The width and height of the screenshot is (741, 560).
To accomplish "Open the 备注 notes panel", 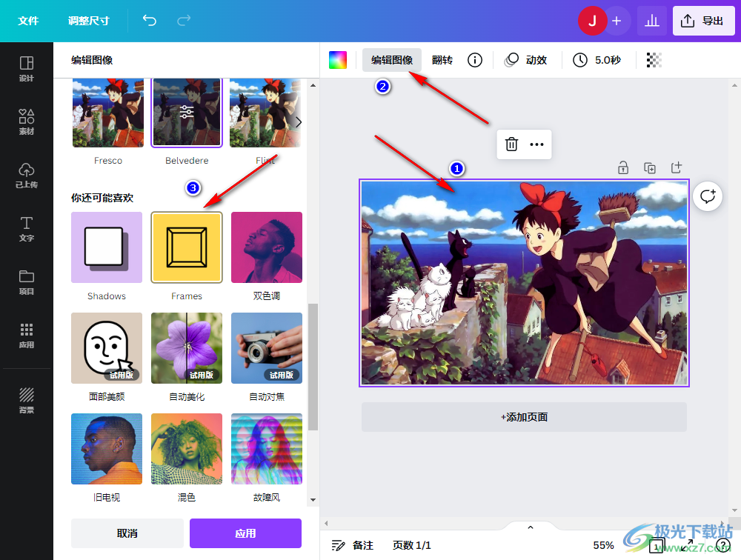I will 353,545.
